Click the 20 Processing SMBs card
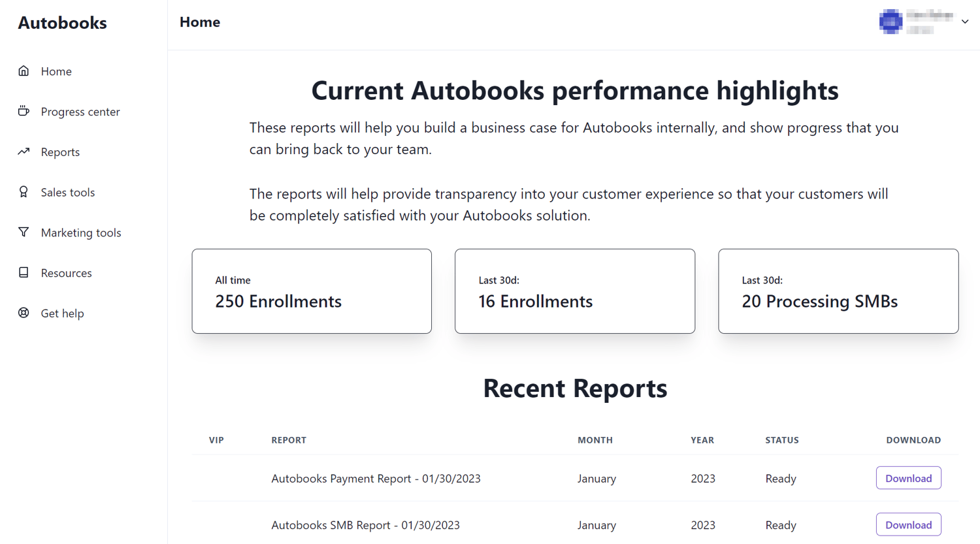 [x=838, y=291]
